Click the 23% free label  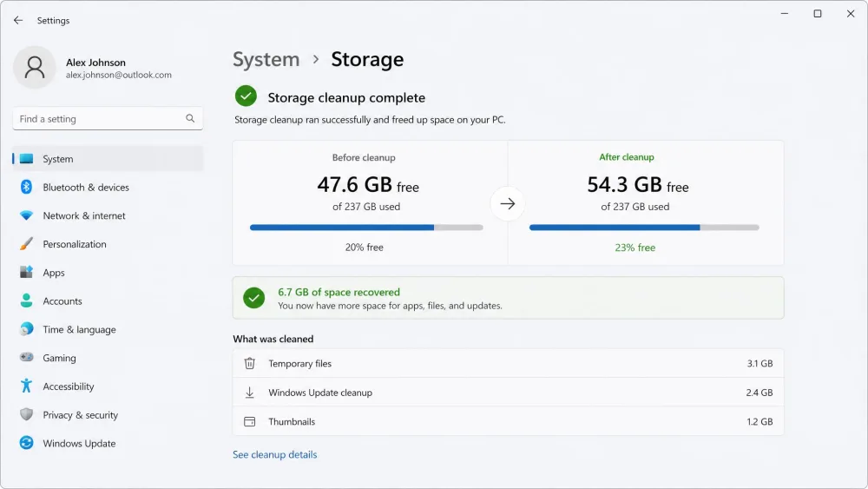[635, 247]
